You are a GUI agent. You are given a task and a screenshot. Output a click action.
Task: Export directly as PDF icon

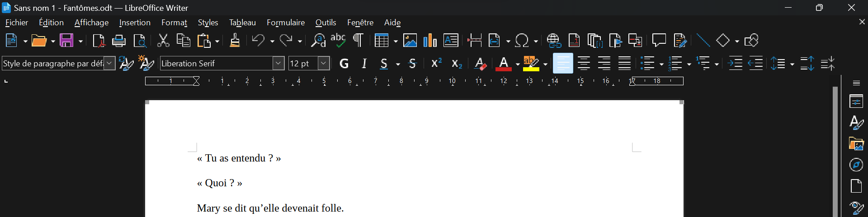pyautogui.click(x=99, y=41)
